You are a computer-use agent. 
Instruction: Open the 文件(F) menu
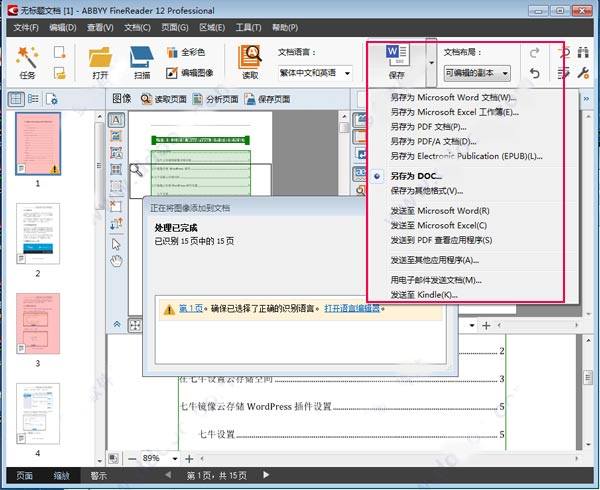tap(26, 28)
